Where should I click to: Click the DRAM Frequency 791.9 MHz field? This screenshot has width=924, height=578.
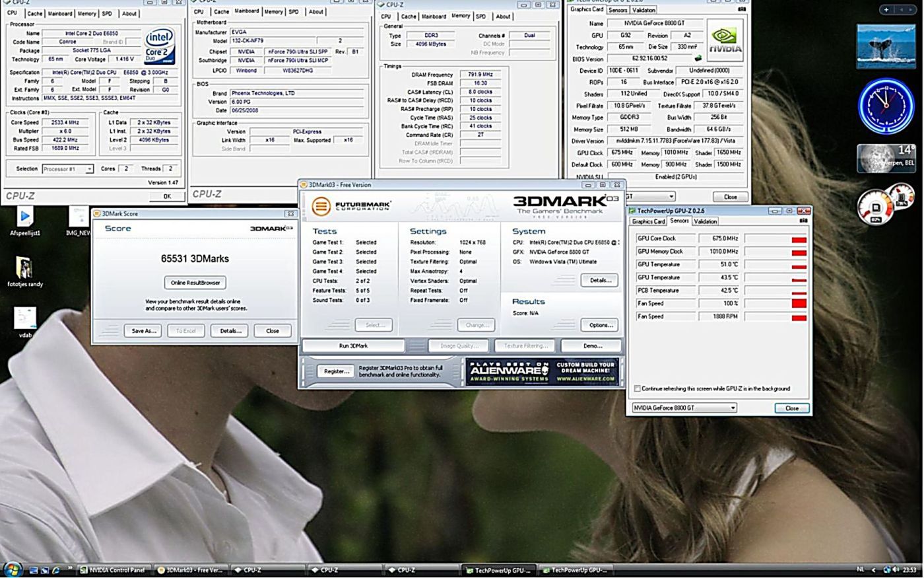pos(480,75)
